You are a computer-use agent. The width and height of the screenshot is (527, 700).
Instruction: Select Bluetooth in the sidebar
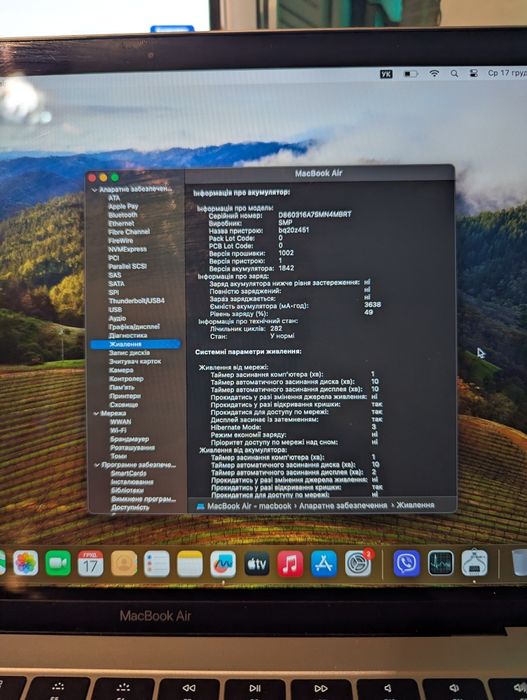(122, 215)
